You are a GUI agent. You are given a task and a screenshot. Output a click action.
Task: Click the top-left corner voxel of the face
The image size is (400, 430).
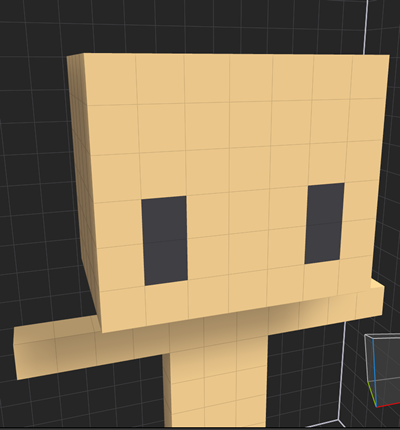110,79
